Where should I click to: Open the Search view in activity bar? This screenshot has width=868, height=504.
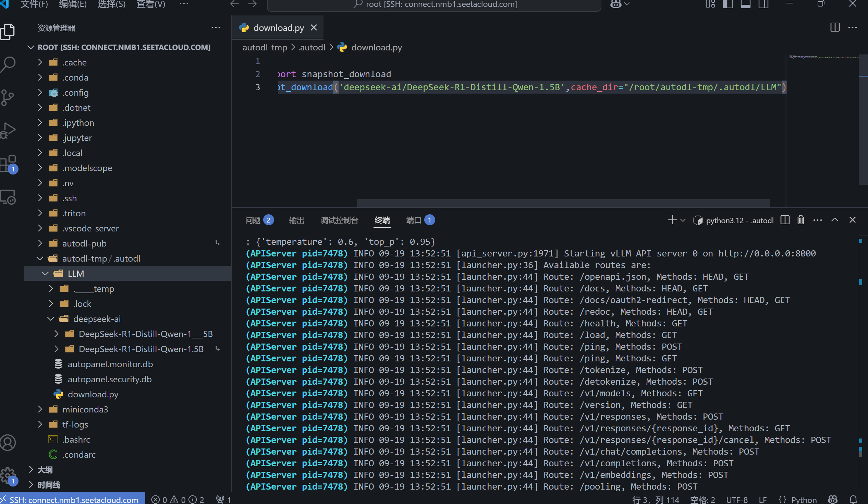(x=8, y=64)
